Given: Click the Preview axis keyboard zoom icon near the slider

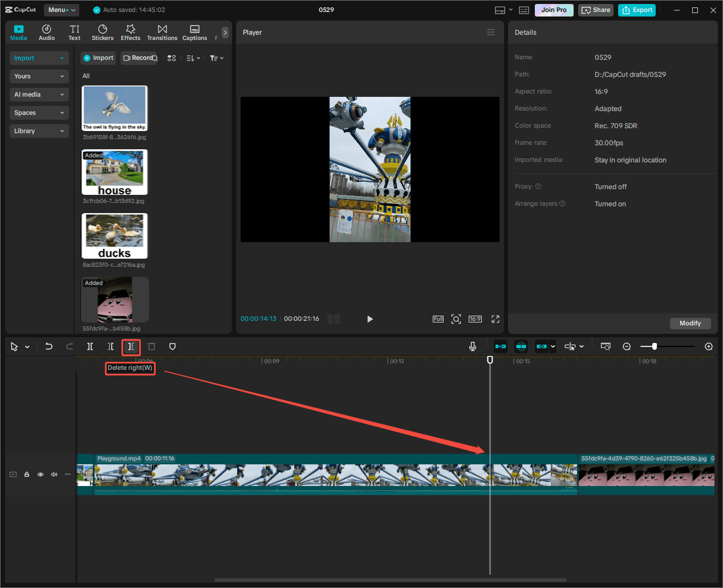Looking at the screenshot, I should (606, 346).
